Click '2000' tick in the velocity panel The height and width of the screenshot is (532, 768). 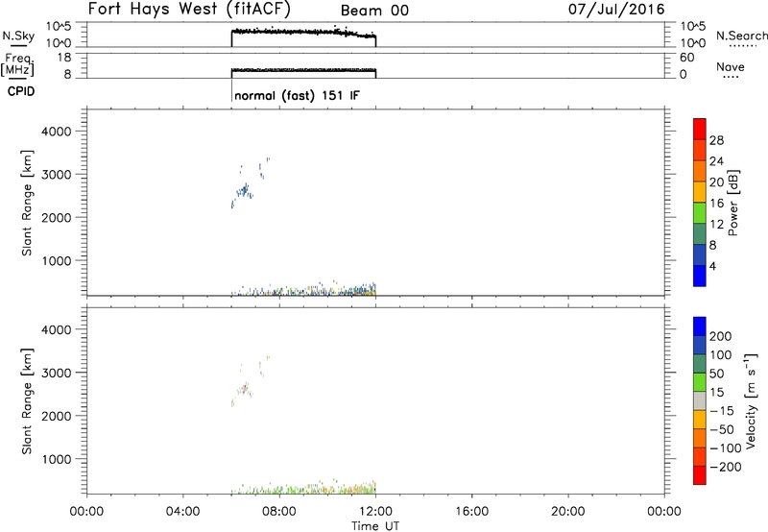click(x=57, y=416)
